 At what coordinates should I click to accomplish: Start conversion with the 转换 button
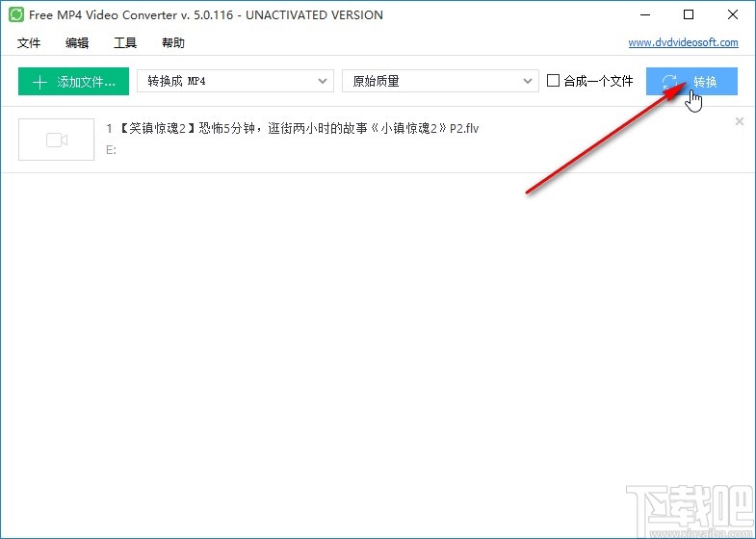click(691, 82)
